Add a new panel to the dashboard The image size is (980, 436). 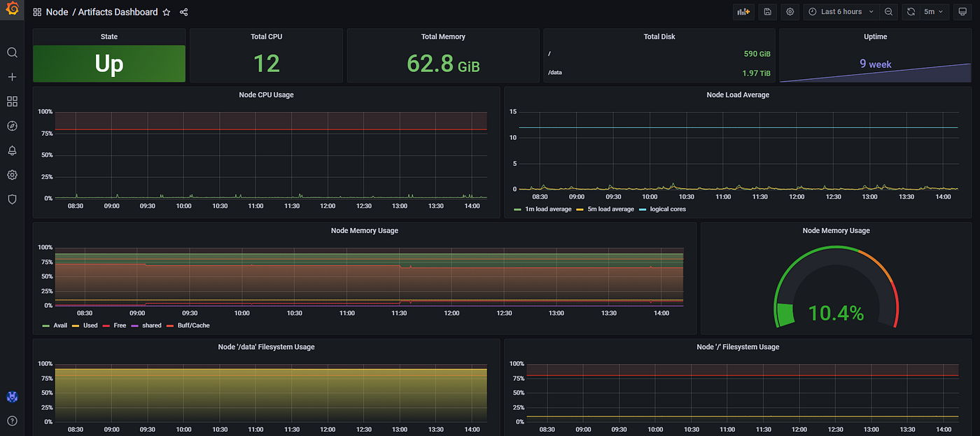click(x=743, y=12)
